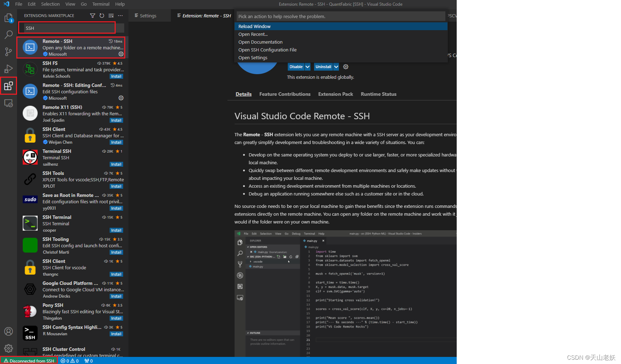Click the SSH Terminal extension icon
621x364 pixels.
(x=30, y=223)
